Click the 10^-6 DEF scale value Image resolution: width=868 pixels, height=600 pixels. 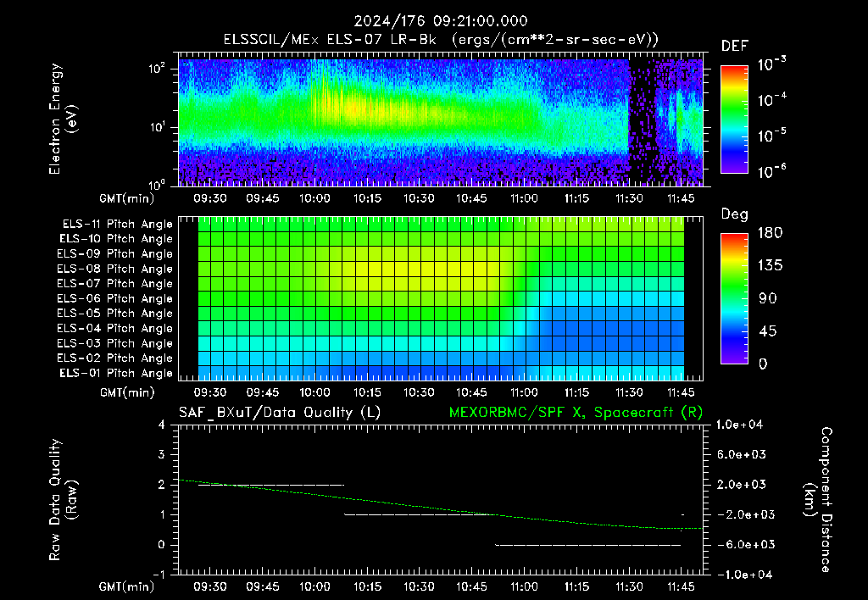coord(771,171)
